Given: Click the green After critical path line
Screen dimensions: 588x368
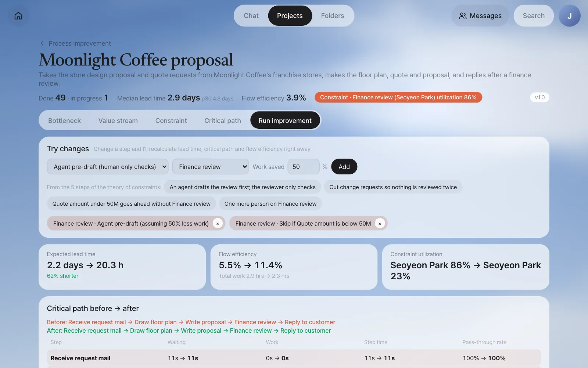Looking at the screenshot, I should (189, 331).
